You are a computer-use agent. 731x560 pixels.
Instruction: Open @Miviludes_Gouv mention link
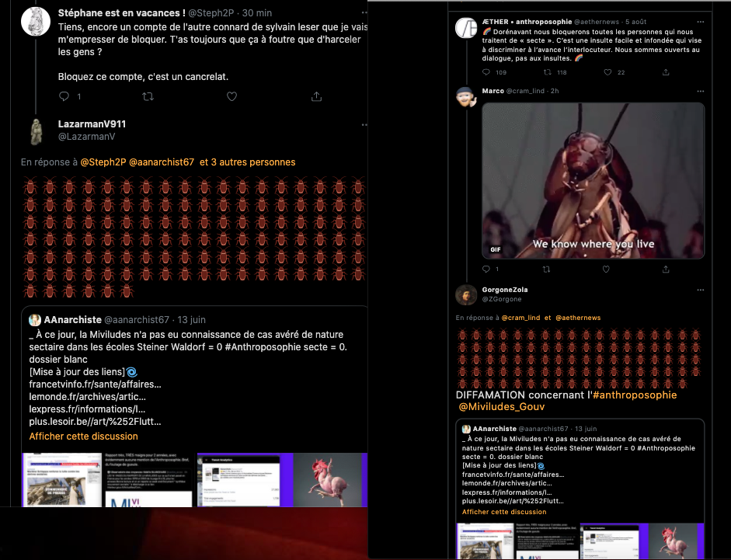[x=502, y=406]
